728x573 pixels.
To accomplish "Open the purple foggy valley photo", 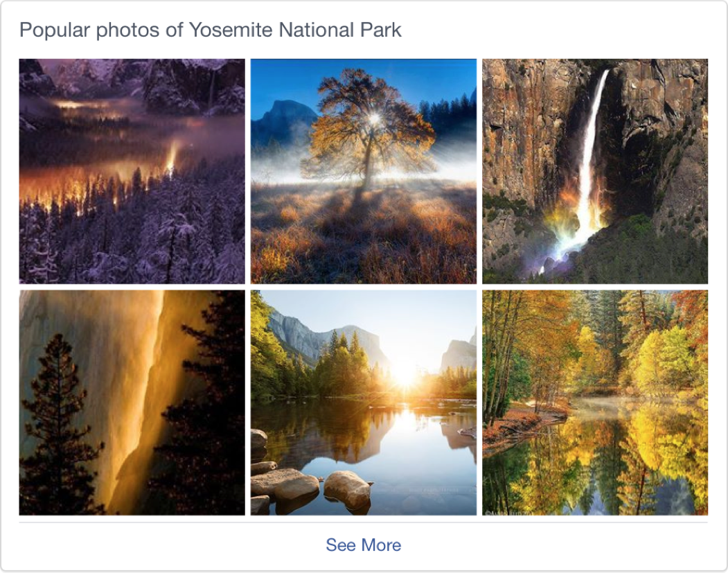I will (x=132, y=171).
